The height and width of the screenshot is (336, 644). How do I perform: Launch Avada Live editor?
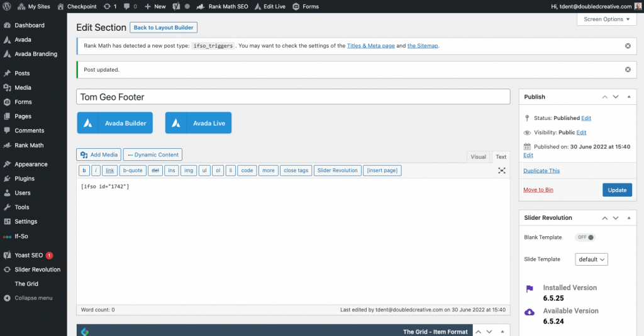click(198, 123)
